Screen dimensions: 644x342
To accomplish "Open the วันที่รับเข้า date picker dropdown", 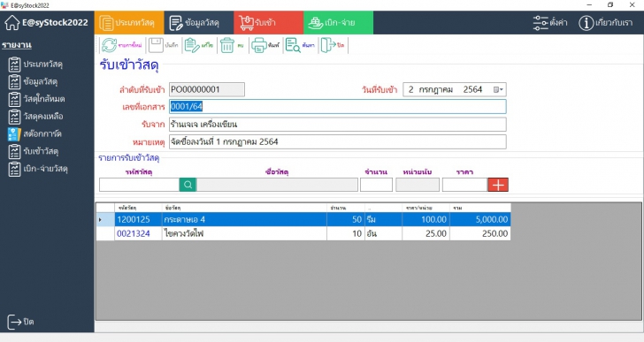I will pyautogui.click(x=498, y=89).
